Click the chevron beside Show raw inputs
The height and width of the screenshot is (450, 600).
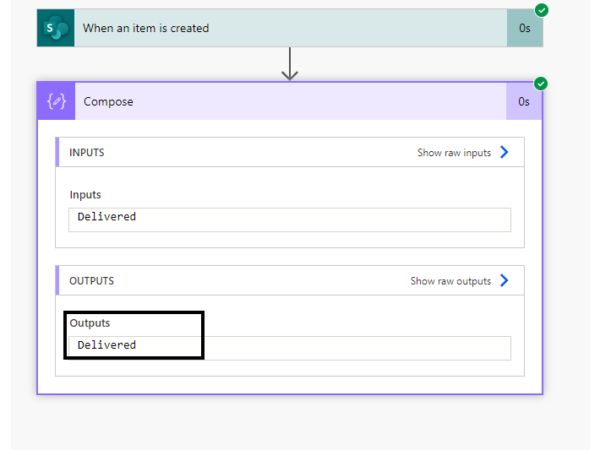[504, 153]
